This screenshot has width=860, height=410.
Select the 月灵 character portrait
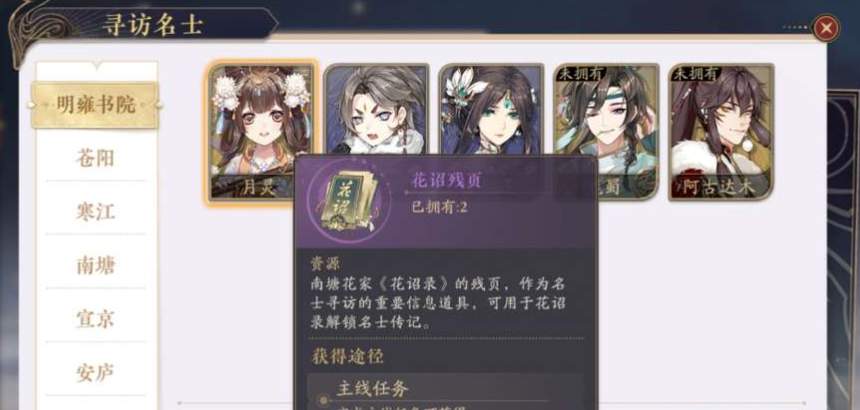click(262, 132)
